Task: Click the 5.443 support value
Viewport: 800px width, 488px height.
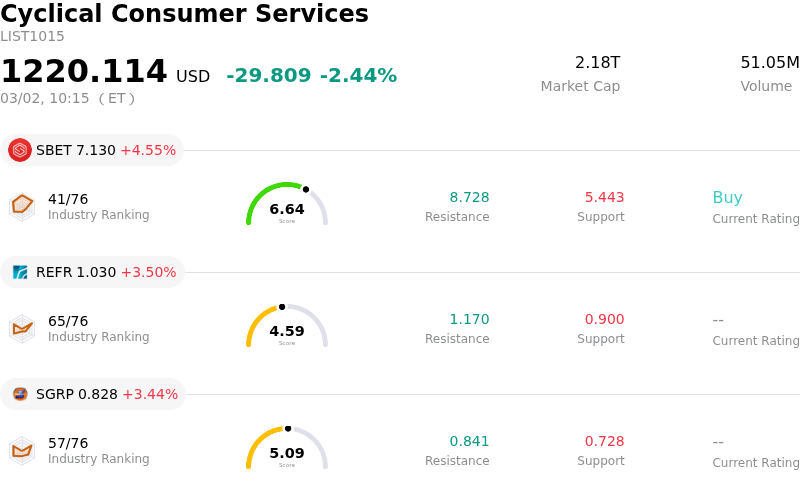Action: pos(604,198)
